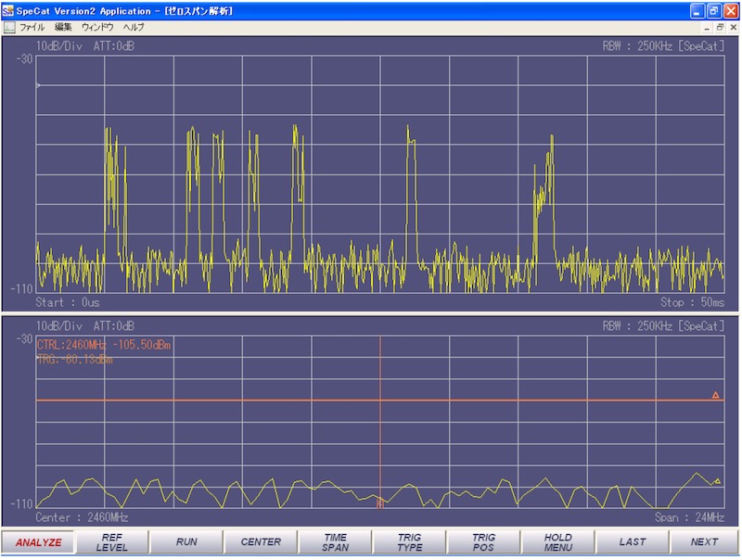Select the CENTER frequency button
Viewport: 742px width, 560px height.
tap(261, 542)
